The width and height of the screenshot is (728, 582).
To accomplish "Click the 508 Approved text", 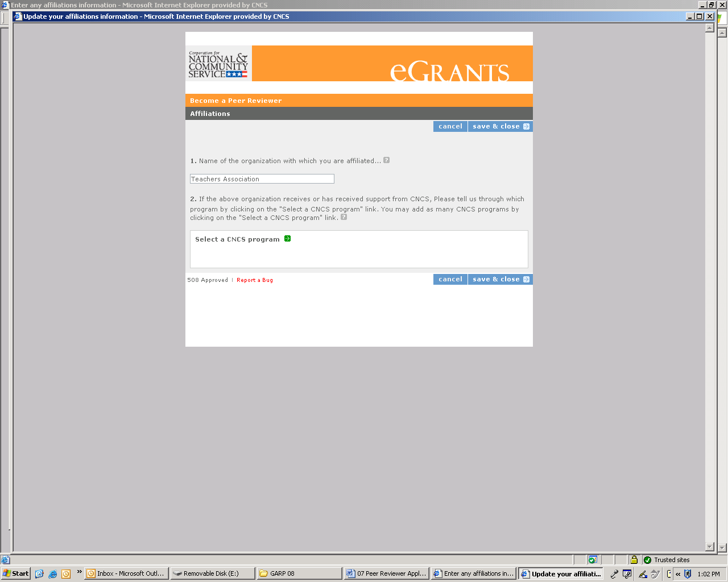I will (208, 280).
